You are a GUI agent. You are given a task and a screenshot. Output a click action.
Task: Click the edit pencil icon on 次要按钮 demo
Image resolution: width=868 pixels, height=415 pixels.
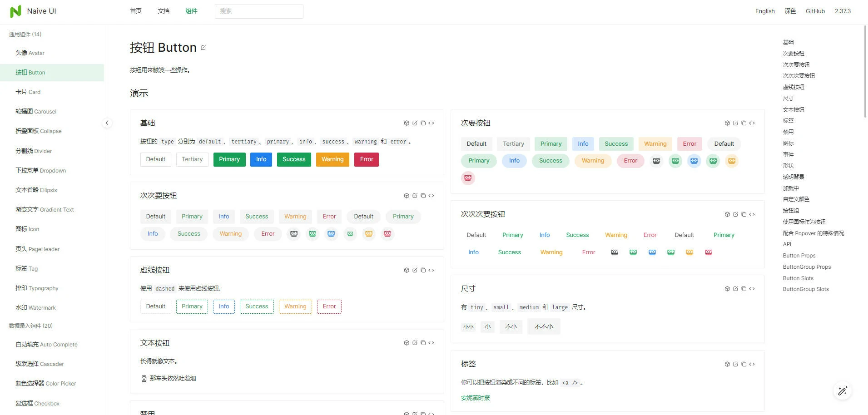click(x=735, y=123)
